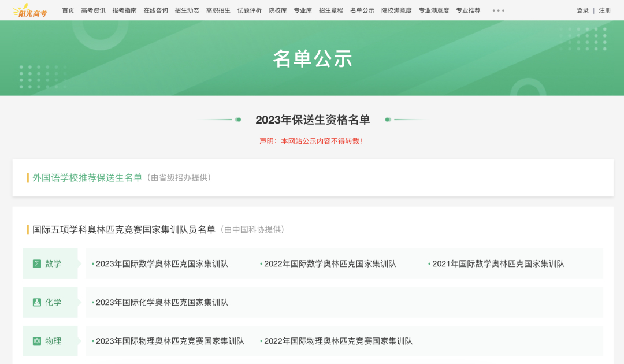
Task: Open 2022年国际数学奥林匹克国家集训队 list
Action: click(x=330, y=264)
